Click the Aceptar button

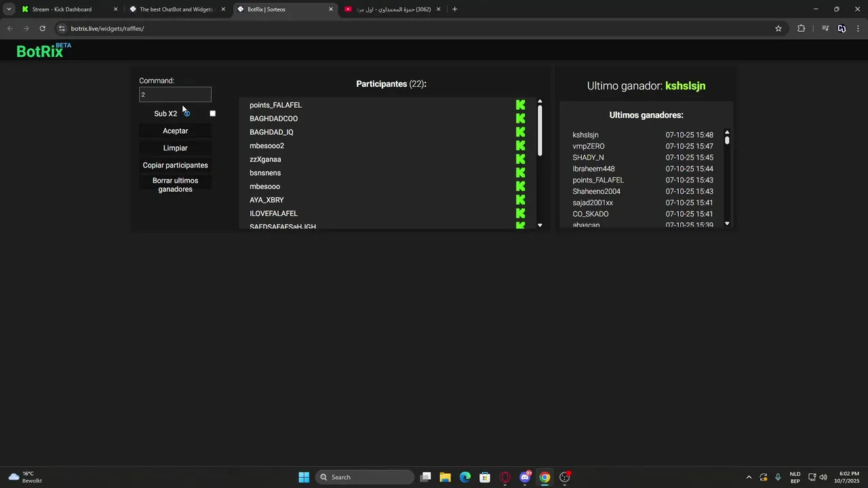click(176, 131)
